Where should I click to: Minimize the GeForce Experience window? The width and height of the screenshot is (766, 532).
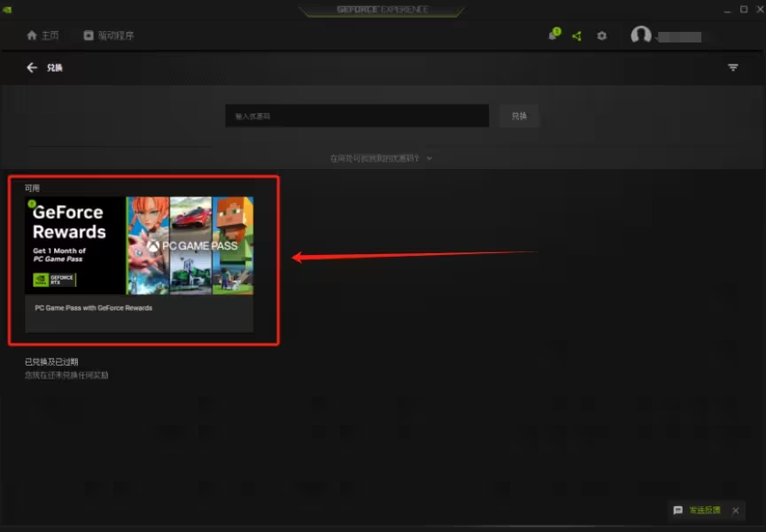727,10
